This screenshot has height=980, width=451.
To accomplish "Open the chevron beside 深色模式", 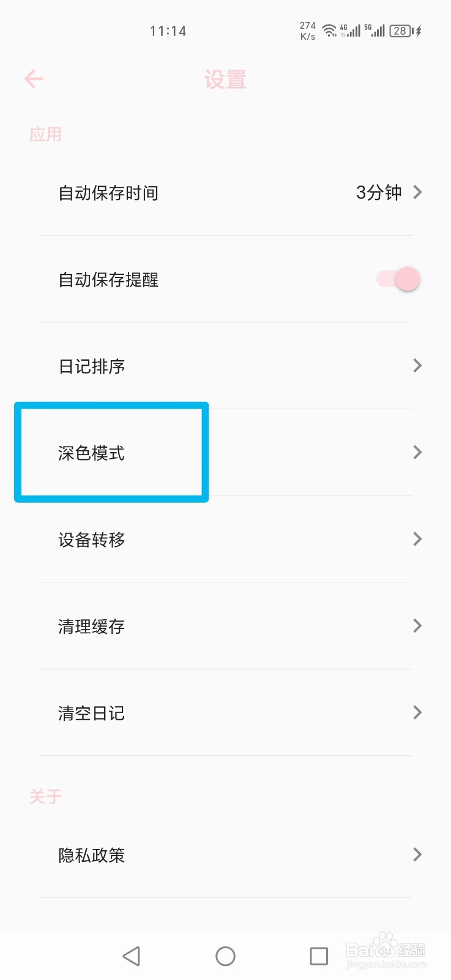I will click(x=417, y=452).
